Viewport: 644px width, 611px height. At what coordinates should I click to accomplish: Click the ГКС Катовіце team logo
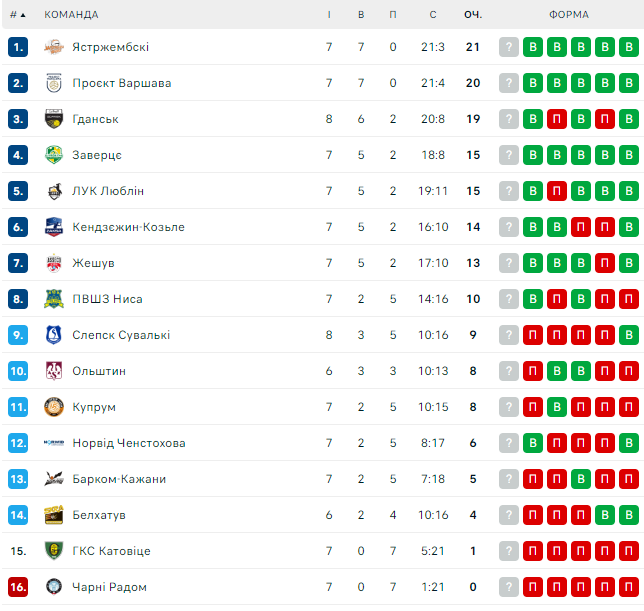pyautogui.click(x=54, y=551)
